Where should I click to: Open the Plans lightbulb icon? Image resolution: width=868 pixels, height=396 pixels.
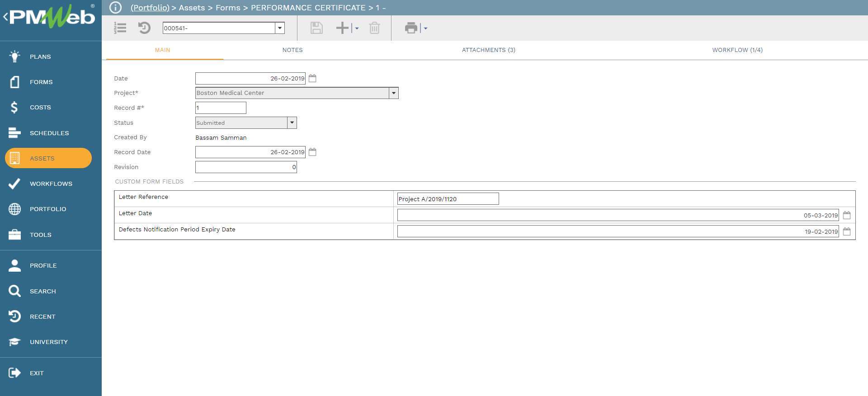(14, 57)
